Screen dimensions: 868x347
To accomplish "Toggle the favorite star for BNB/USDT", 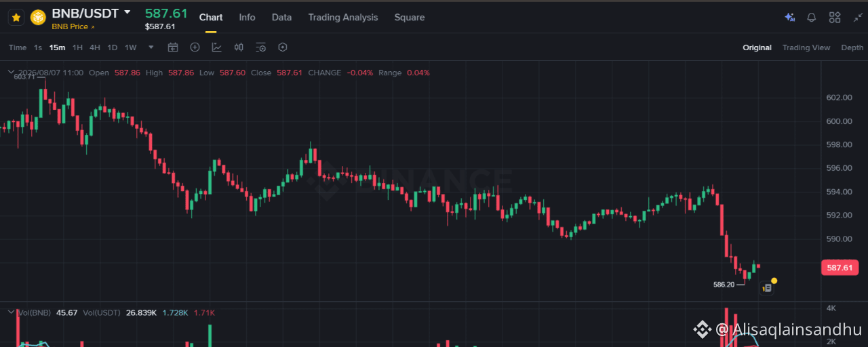I will [x=16, y=17].
